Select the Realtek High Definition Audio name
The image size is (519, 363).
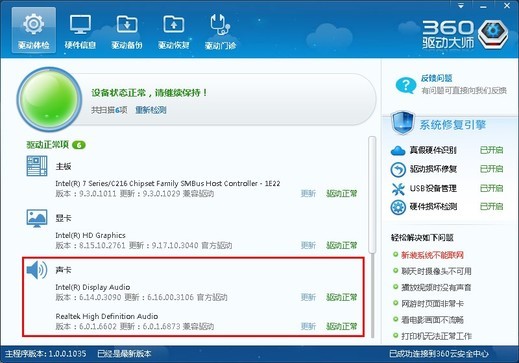(107, 316)
